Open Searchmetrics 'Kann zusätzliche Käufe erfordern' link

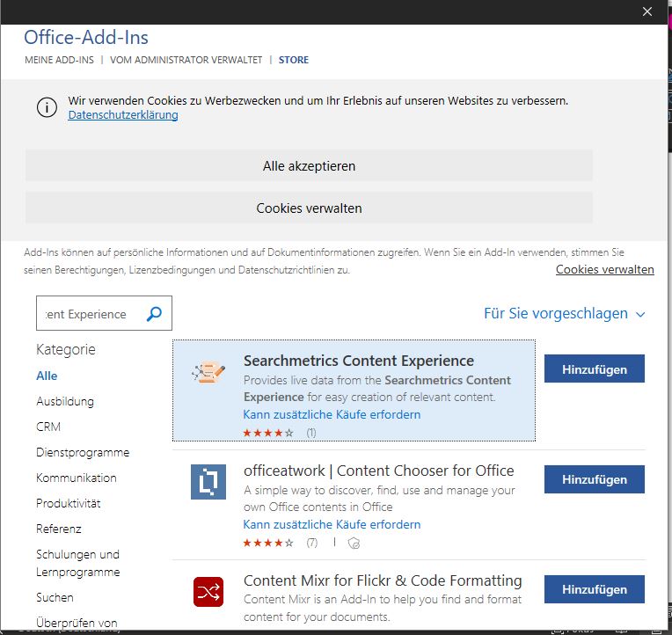(x=332, y=414)
